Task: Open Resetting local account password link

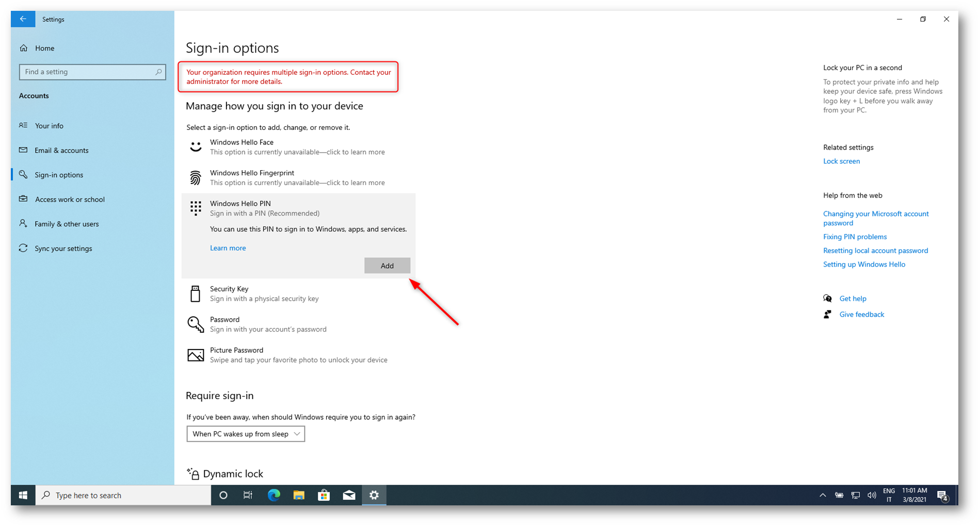Action: click(x=875, y=251)
